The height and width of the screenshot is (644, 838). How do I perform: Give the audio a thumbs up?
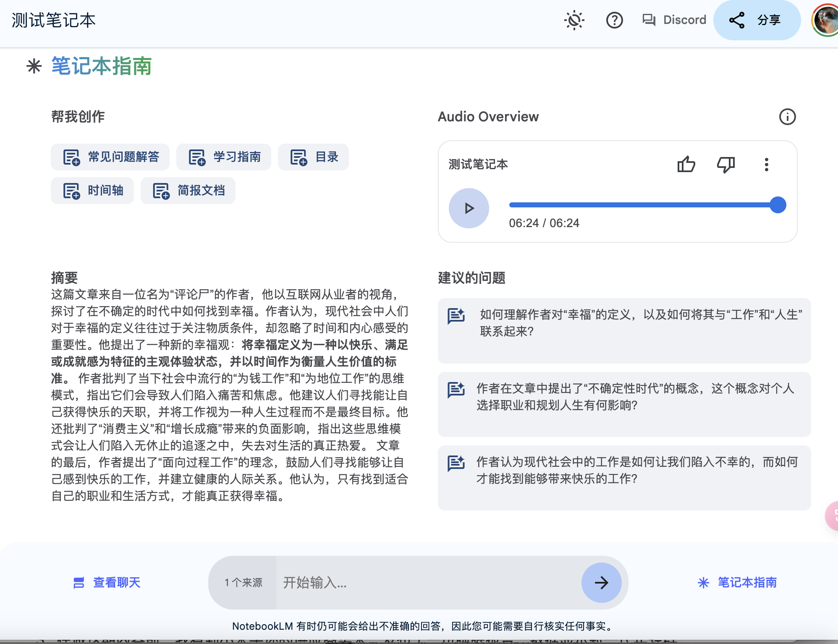(686, 164)
